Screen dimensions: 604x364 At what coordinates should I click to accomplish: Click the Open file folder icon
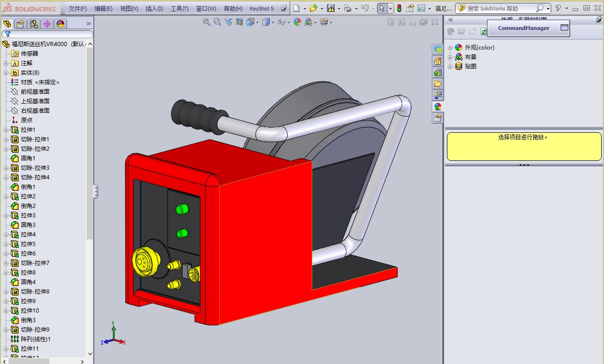[313, 8]
